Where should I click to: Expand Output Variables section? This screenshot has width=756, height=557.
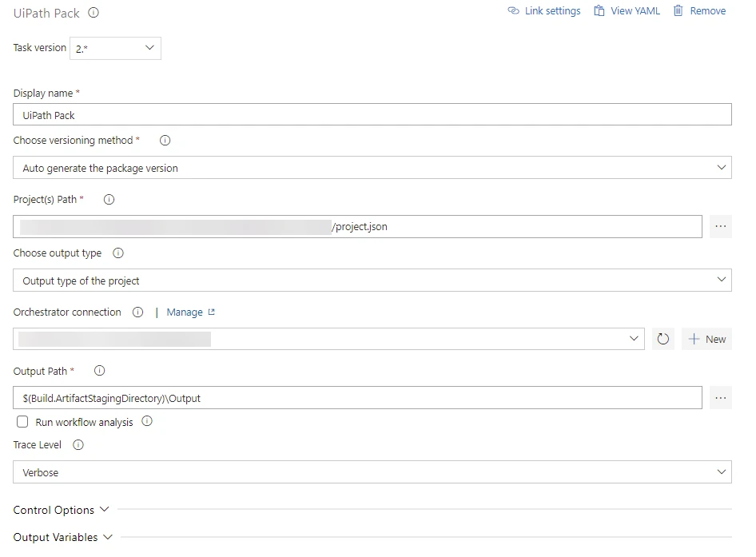pos(62,537)
